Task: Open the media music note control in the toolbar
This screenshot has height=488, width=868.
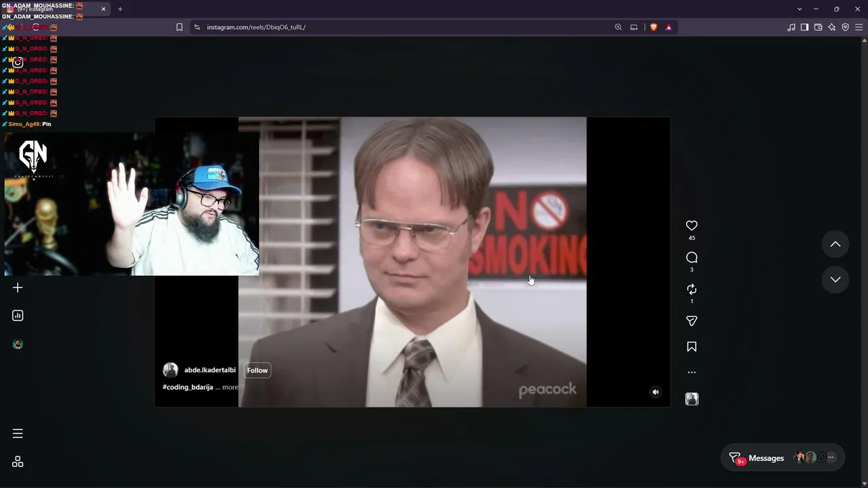Action: (791, 27)
